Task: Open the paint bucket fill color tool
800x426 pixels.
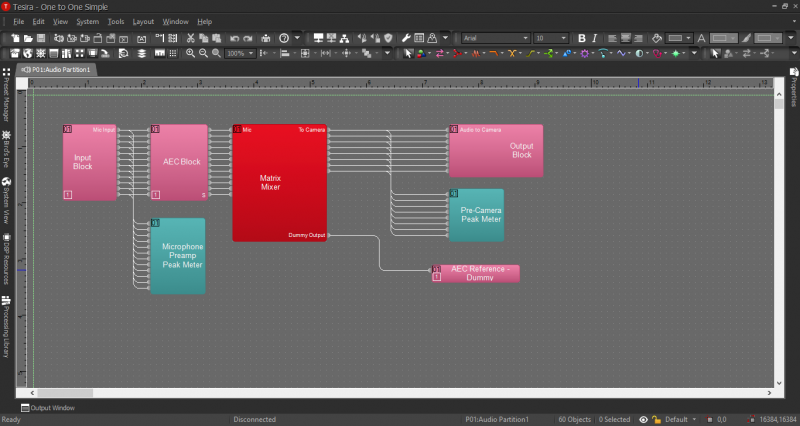Action: point(657,38)
